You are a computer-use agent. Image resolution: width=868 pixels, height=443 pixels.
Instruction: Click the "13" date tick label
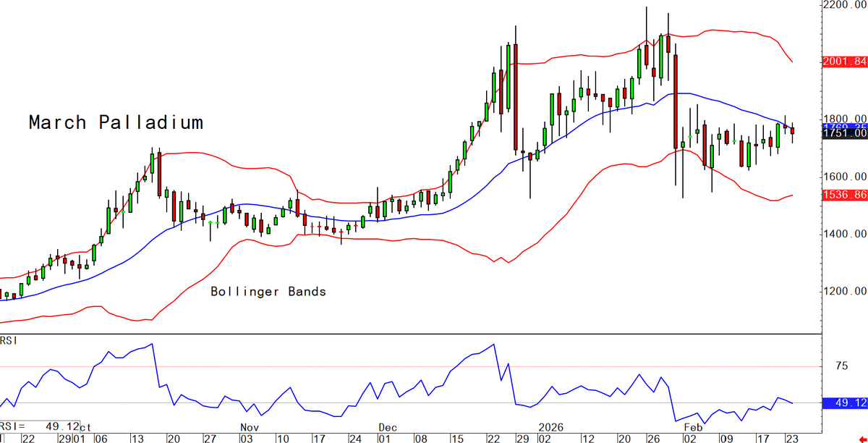click(x=137, y=438)
